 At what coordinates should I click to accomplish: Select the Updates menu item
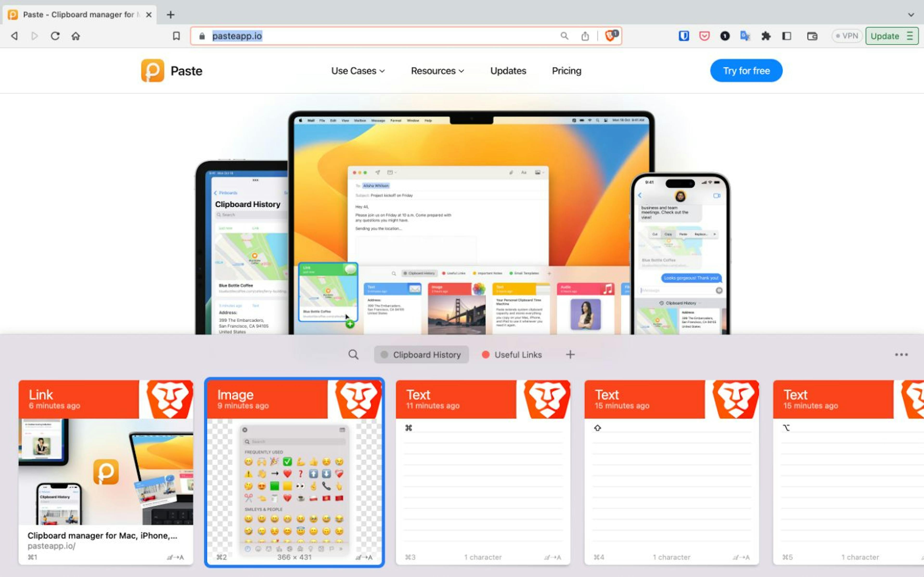pos(508,70)
